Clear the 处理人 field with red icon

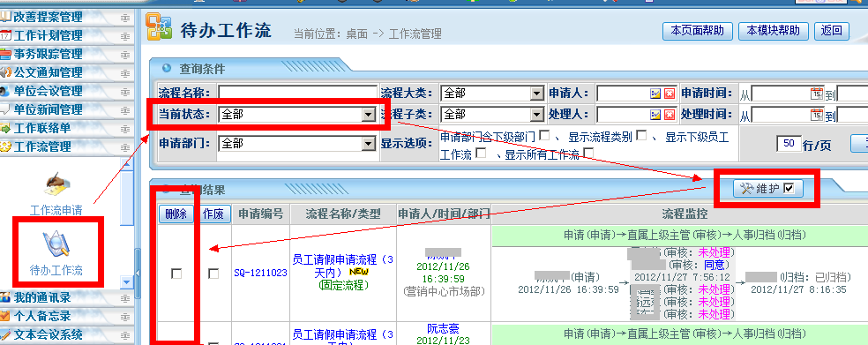click(x=670, y=116)
